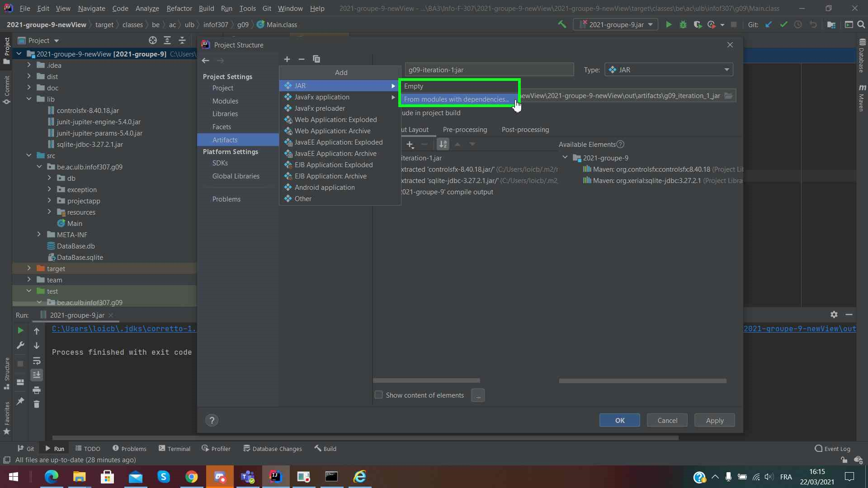Click the Available Elements horizontal scrollbar
868x488 pixels.
click(x=642, y=381)
